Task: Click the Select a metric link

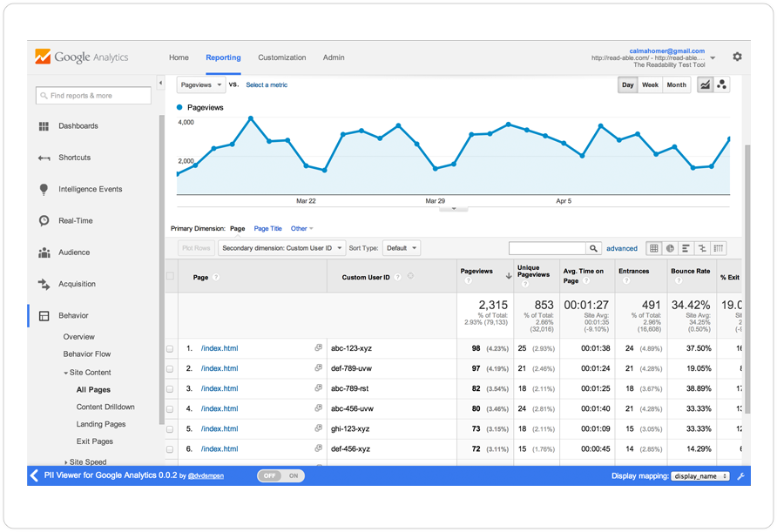Action: tap(267, 85)
